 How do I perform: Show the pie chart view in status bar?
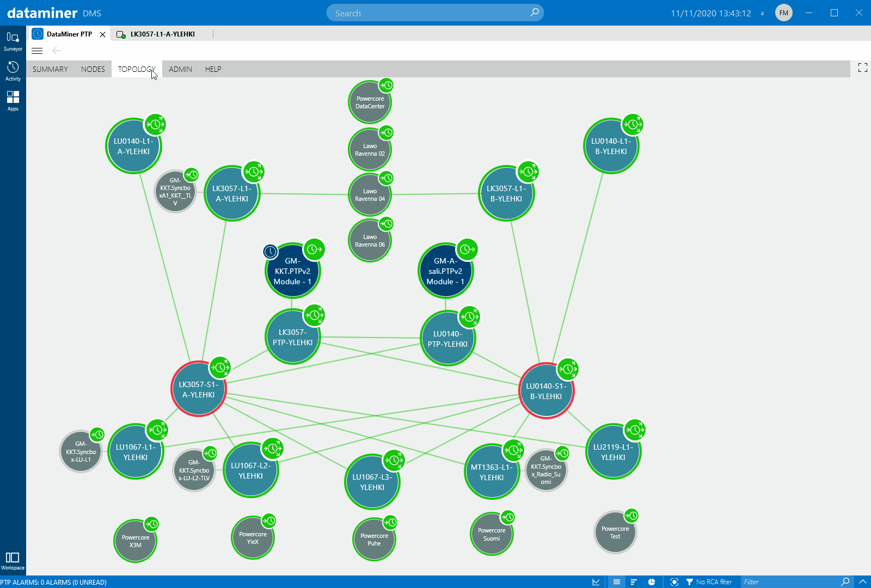652,582
